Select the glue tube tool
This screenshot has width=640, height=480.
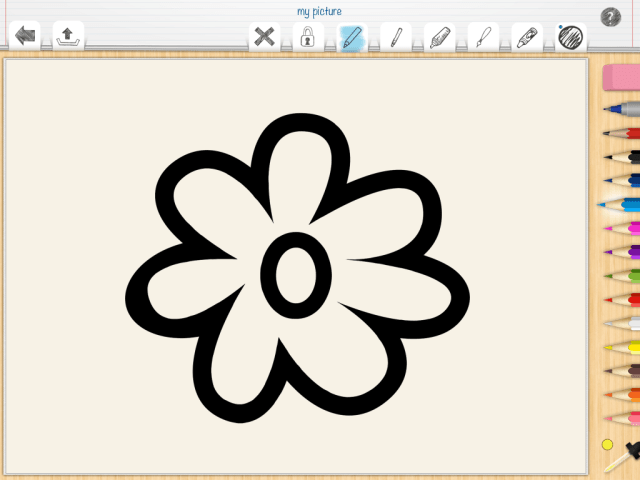527,38
